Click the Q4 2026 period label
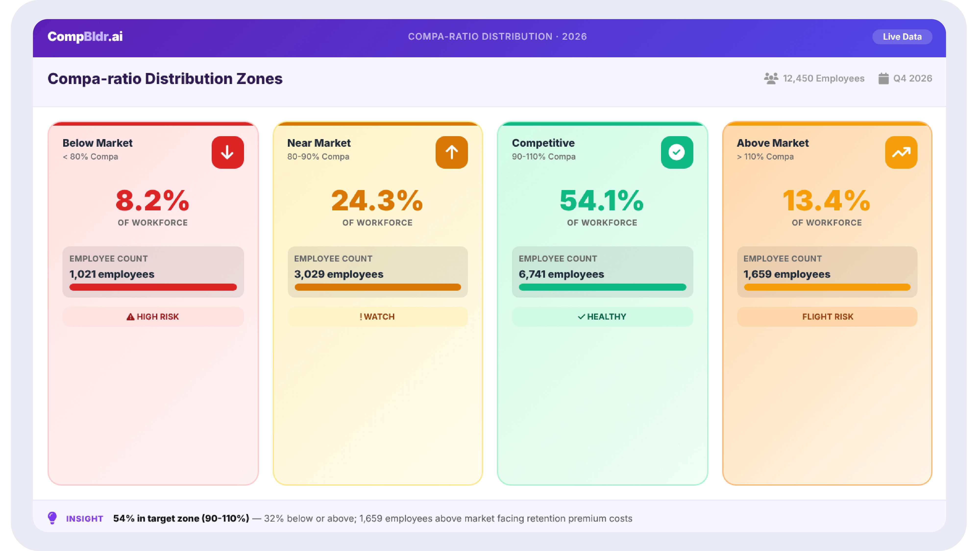Viewport: 980px width, 551px height. click(913, 79)
